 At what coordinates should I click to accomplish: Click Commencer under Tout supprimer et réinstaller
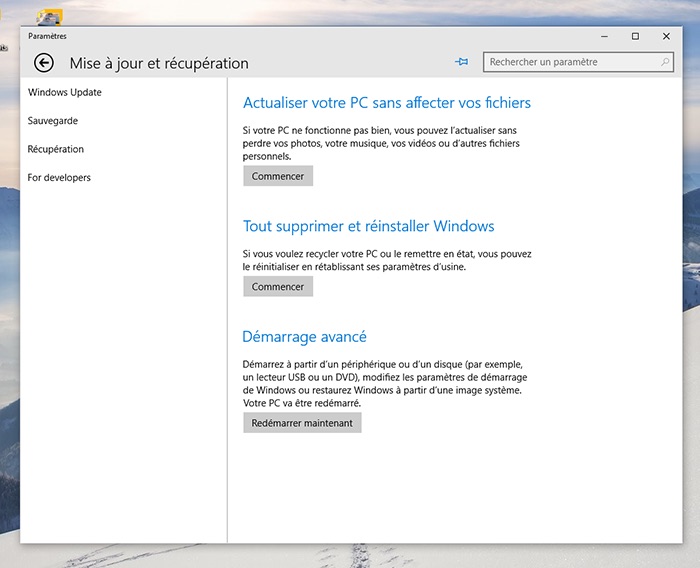click(278, 286)
